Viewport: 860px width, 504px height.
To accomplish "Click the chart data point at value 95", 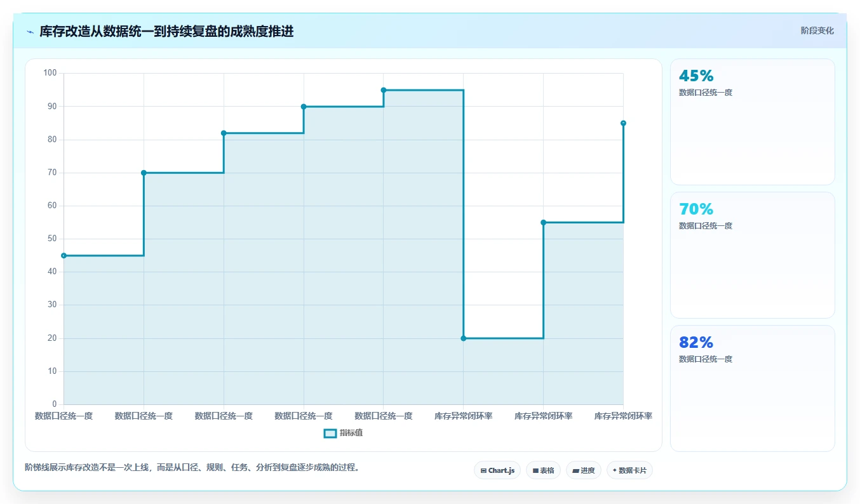I will click(384, 90).
